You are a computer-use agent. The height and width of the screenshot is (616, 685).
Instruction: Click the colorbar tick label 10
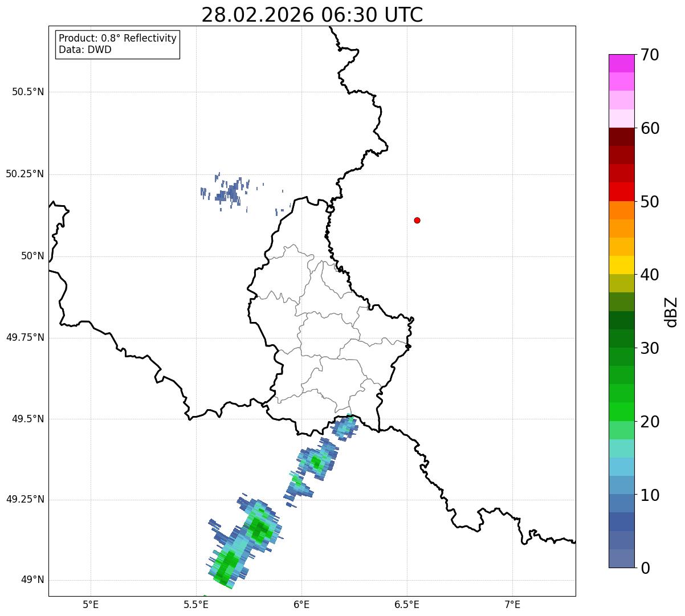click(x=650, y=495)
